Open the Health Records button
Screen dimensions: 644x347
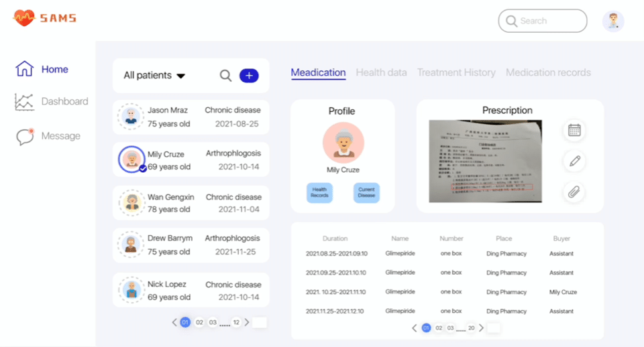point(319,192)
